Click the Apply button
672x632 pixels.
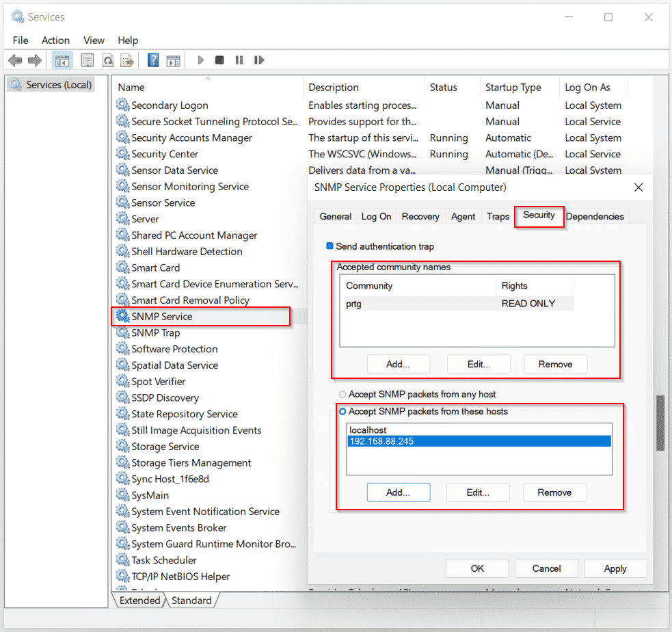click(x=615, y=568)
